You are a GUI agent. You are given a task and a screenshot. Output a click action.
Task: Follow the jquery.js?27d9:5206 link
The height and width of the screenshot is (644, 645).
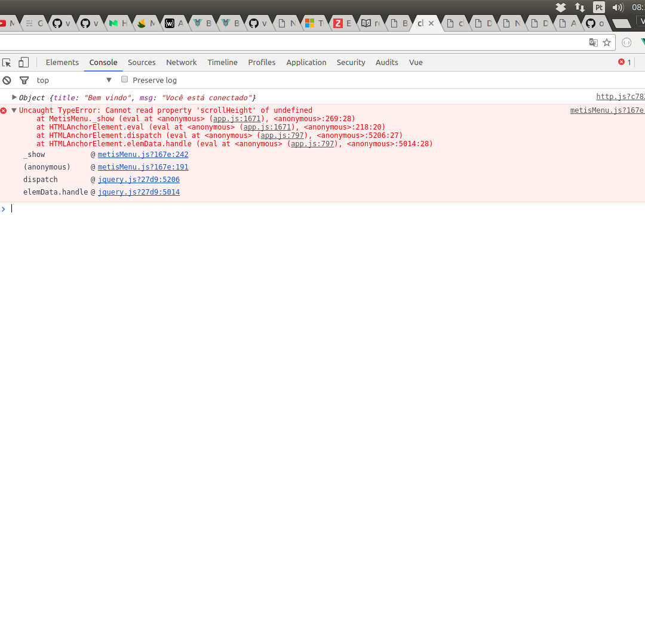139,179
